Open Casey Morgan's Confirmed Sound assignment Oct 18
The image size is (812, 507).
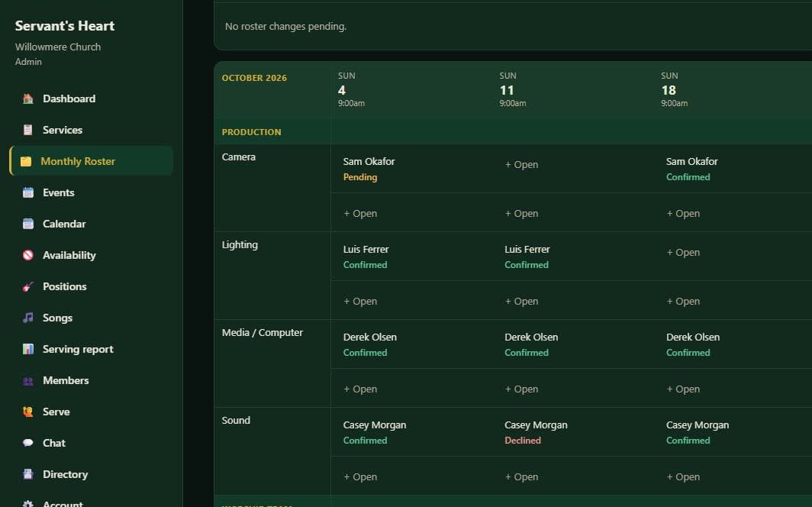[698, 432]
